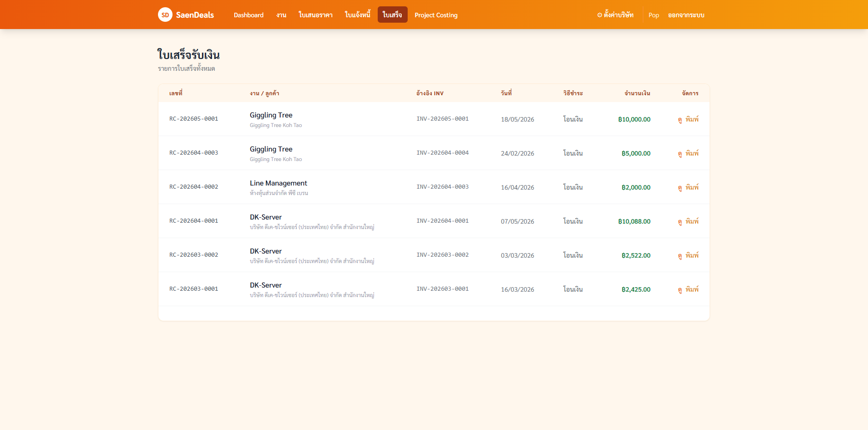Screen dimensions: 868x430
Task: View receipt RC-202605-0001 with ดู link
Action: click(x=680, y=119)
